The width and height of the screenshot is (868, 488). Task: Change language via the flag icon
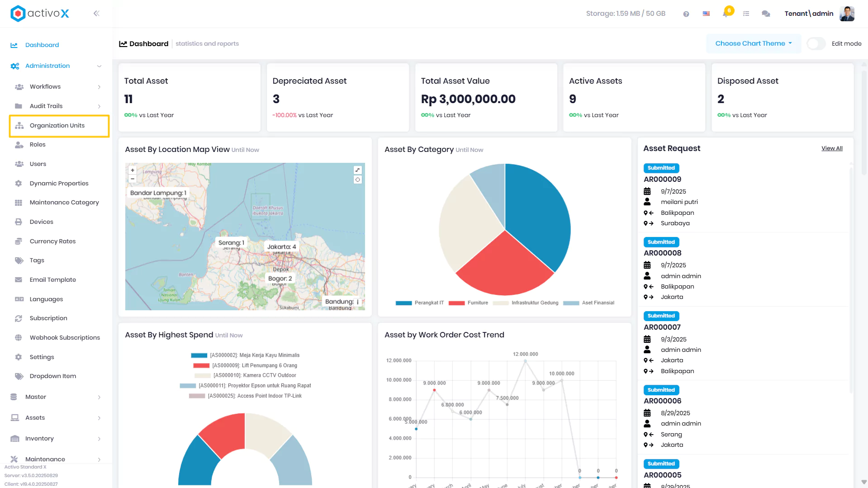point(706,14)
